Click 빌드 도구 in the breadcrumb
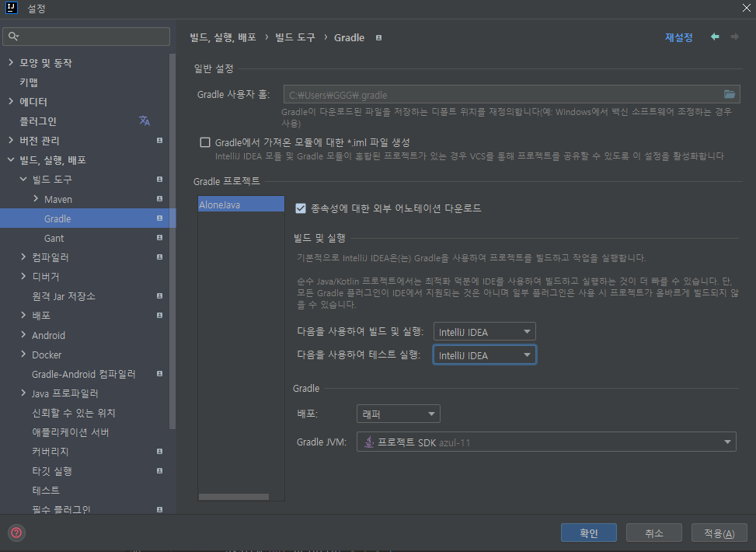Image resolution: width=756 pixels, height=552 pixels. coord(295,37)
